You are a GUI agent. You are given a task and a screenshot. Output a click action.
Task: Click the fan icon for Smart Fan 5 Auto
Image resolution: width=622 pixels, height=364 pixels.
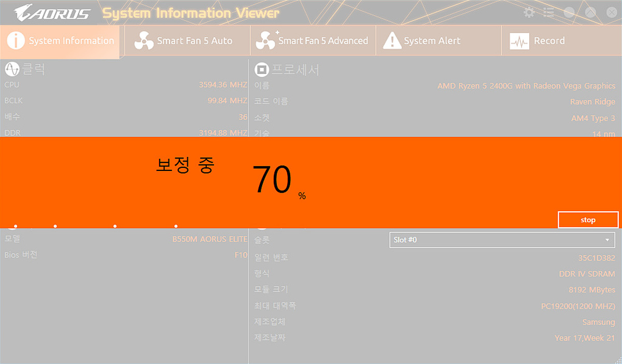pos(144,41)
